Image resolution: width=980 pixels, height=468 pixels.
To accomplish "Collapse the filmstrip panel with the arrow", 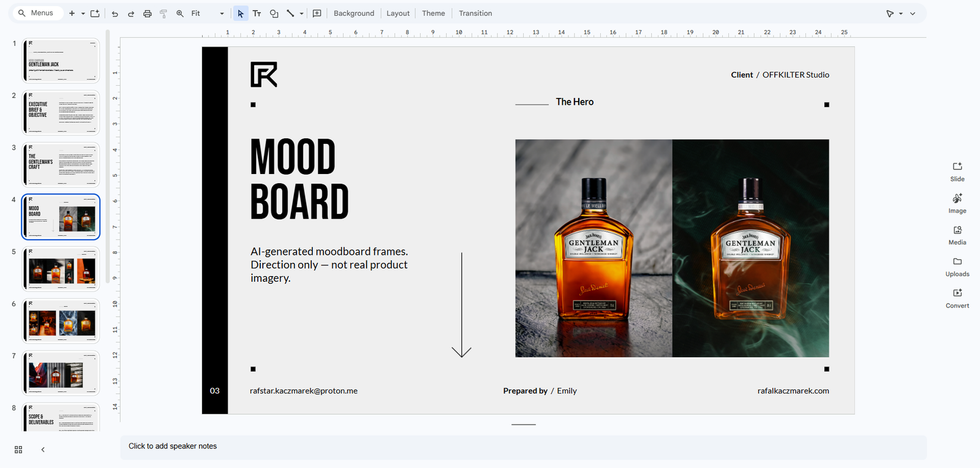I will 43,450.
